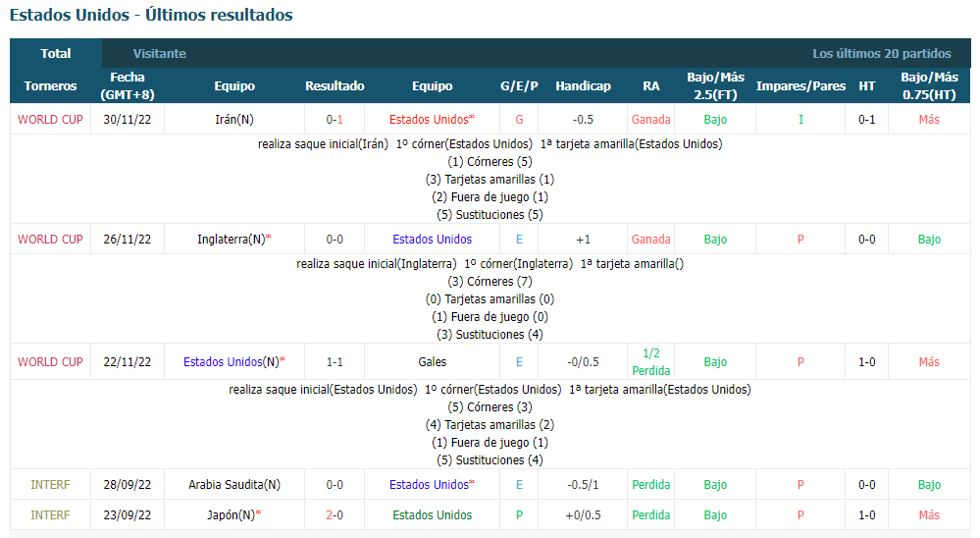Click the Gales team name
The image size is (980, 538).
coord(432,361)
